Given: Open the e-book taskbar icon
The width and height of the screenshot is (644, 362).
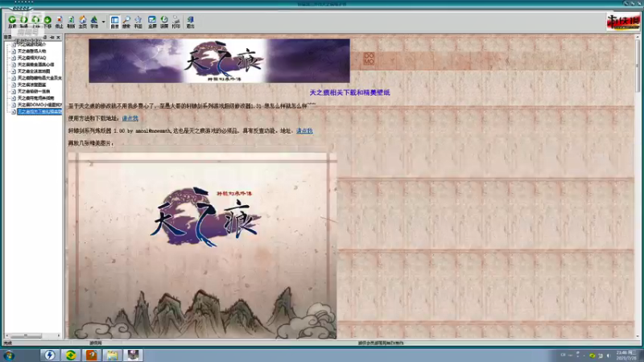Looking at the screenshot, I should tap(134, 355).
